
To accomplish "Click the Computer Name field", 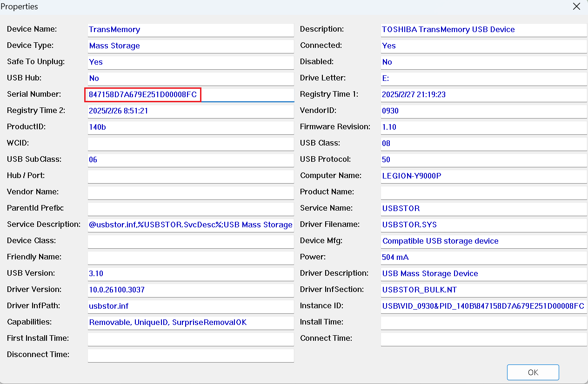I will coord(483,176).
